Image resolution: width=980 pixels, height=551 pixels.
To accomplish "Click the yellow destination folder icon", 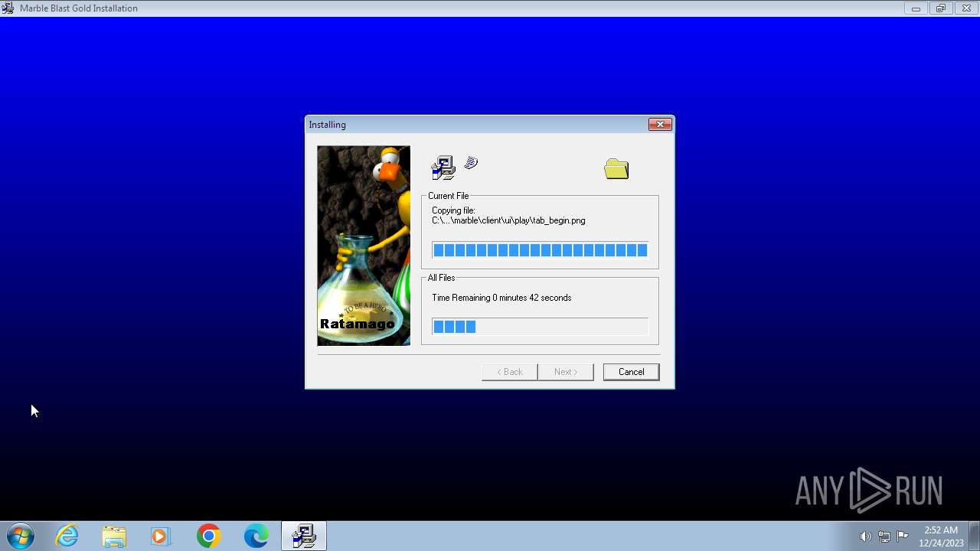I will pyautogui.click(x=616, y=169).
